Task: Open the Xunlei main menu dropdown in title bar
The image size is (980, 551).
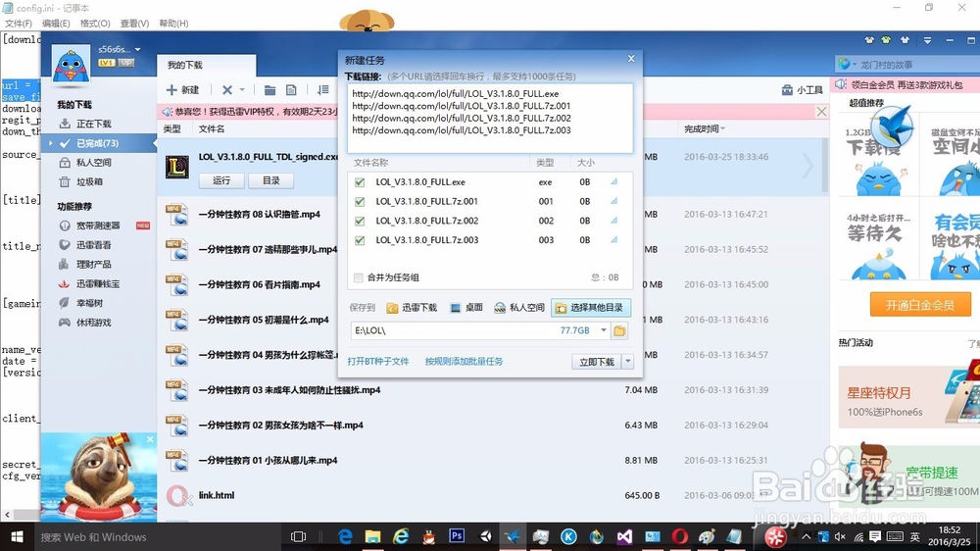Action: coord(927,40)
